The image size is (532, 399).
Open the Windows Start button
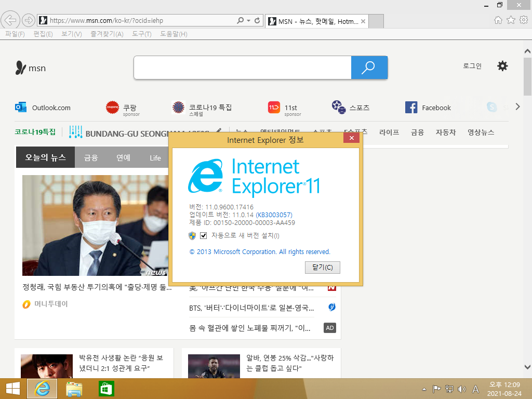[x=13, y=389]
